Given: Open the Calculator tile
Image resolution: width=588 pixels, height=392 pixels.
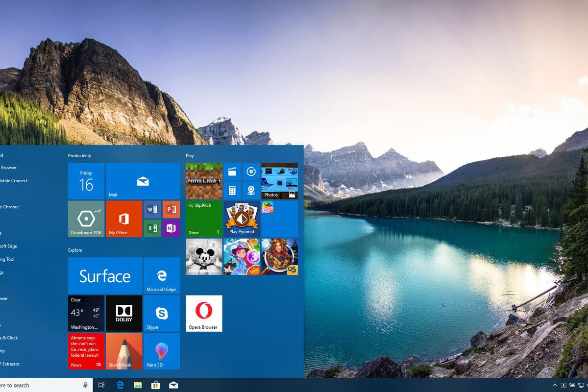Looking at the screenshot, I should [x=232, y=191].
